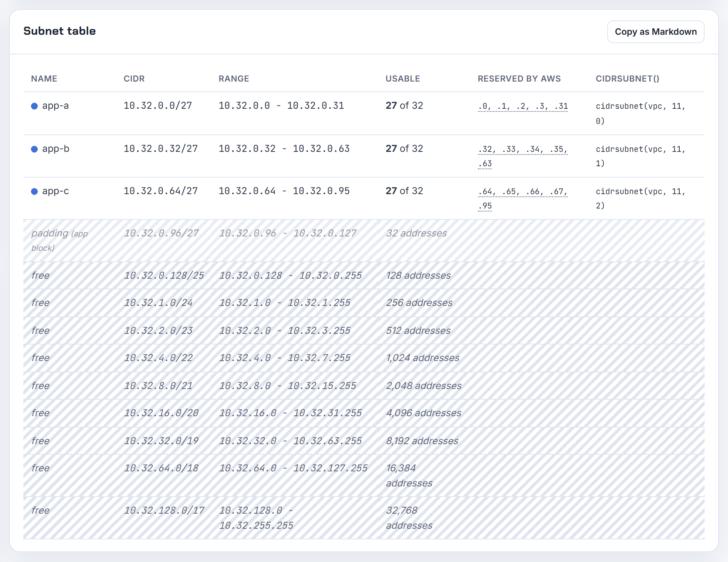Click the blue dot beside app-b
This screenshot has height=562, width=728.
(34, 149)
